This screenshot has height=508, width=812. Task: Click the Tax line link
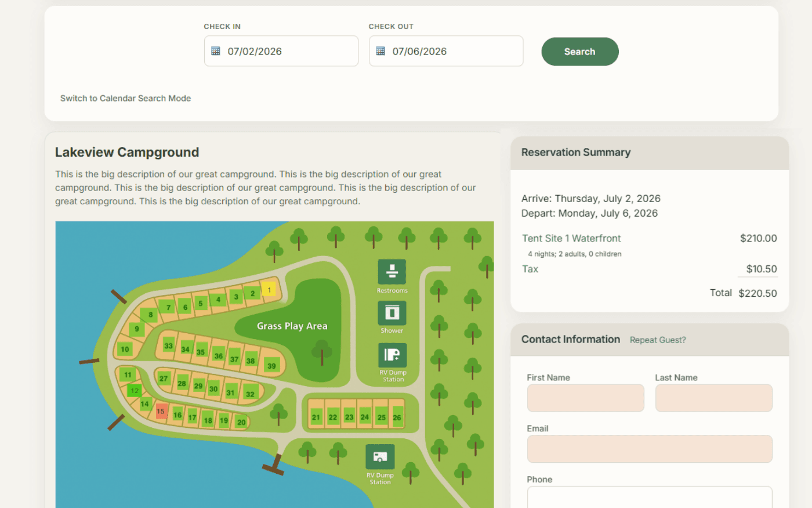coord(530,269)
